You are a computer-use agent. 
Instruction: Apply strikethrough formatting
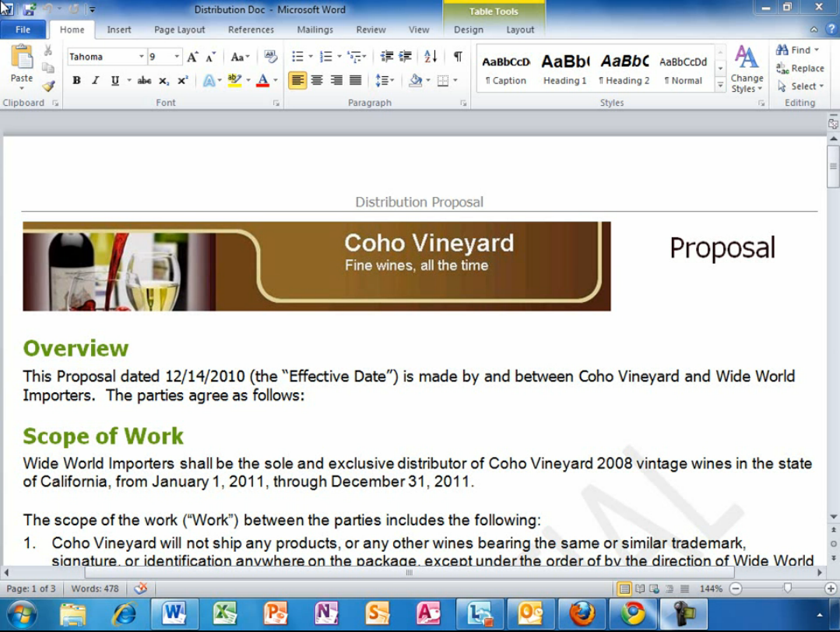coord(144,81)
